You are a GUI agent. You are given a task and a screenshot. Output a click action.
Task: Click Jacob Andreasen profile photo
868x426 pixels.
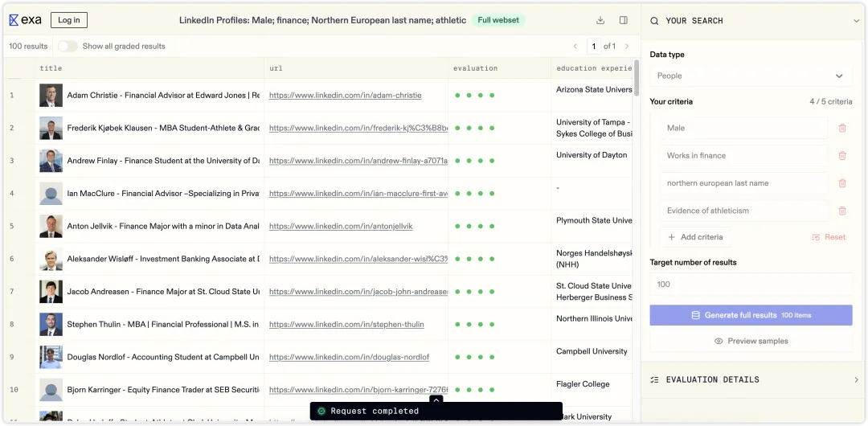click(x=51, y=292)
